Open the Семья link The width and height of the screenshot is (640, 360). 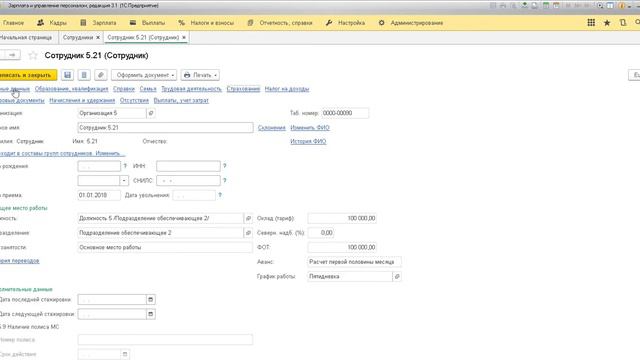[x=148, y=89]
